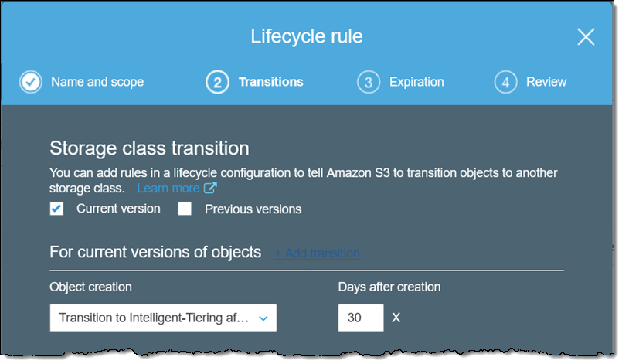Image resolution: width=622 pixels, height=364 pixels.
Task: Jump to the Review step
Action: 546,82
